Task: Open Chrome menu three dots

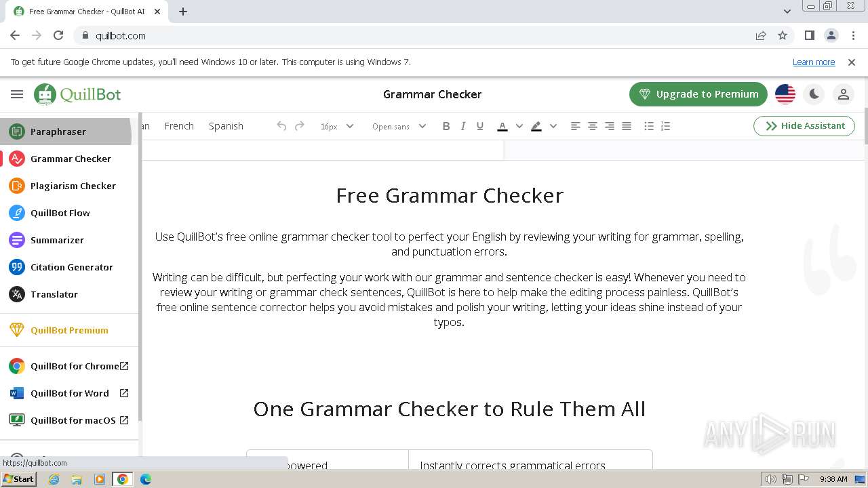Action: (x=853, y=35)
